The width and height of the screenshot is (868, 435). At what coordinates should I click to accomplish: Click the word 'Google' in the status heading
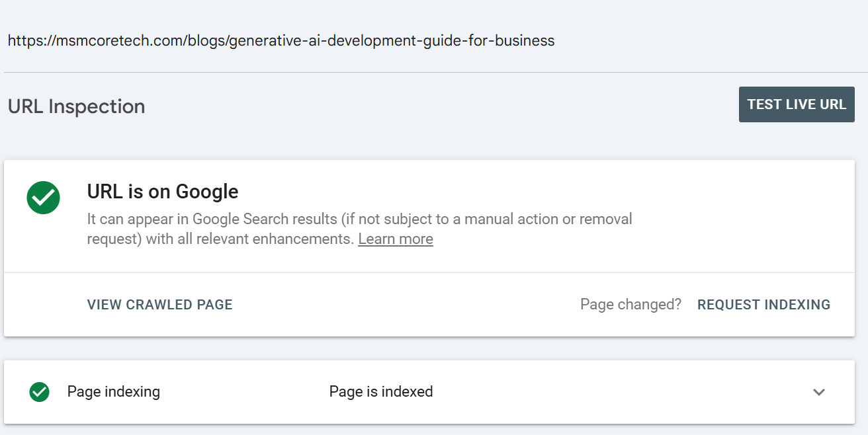coord(208,192)
